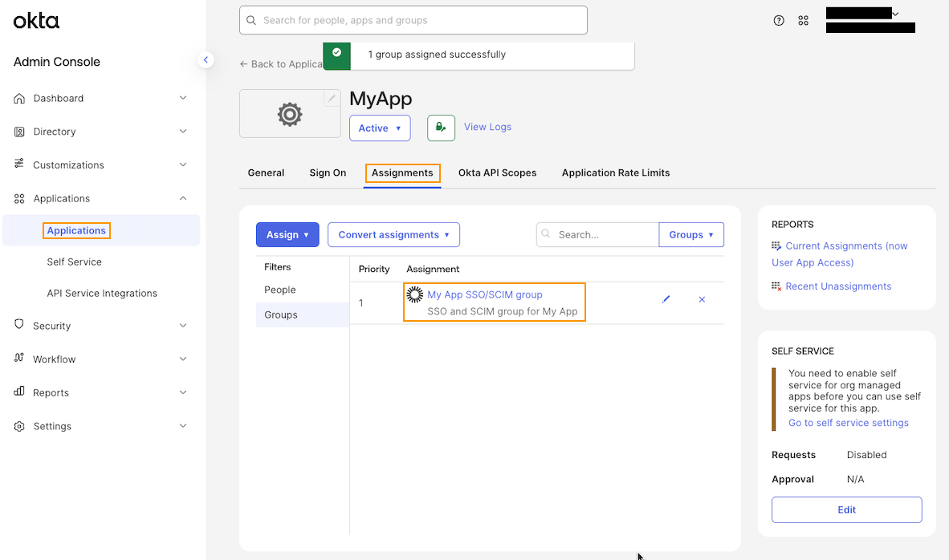This screenshot has height=560, width=949.
Task: Open Current Assignments report link
Action: pyautogui.click(x=840, y=254)
